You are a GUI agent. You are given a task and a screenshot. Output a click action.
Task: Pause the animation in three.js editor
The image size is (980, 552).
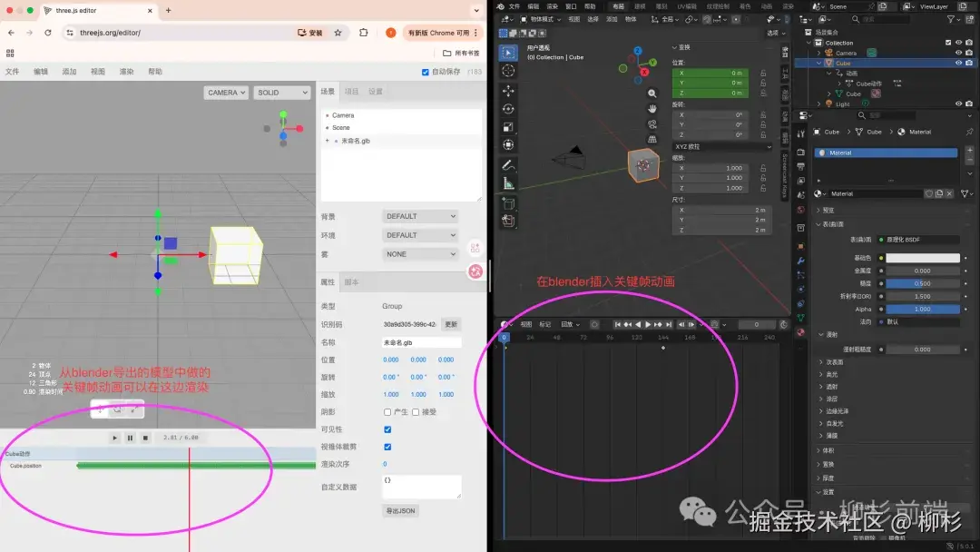[x=130, y=439]
